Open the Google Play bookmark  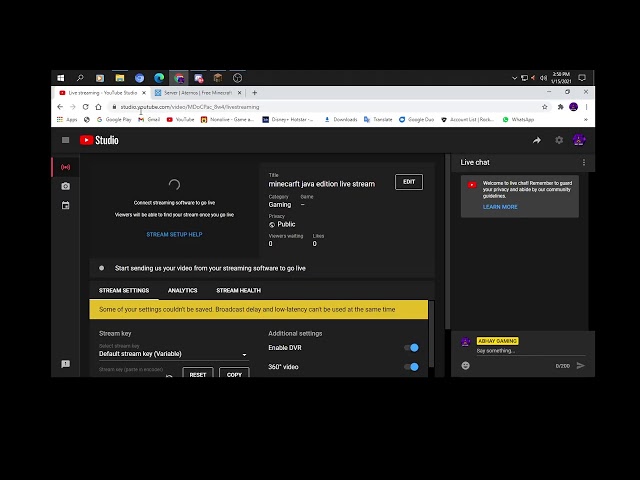(x=114, y=120)
